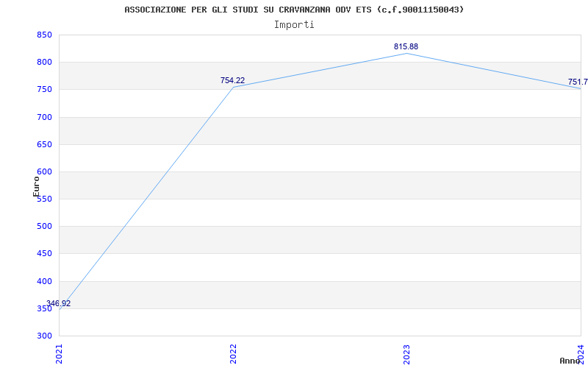Select the 300 y-axis tick label

pos(44,336)
